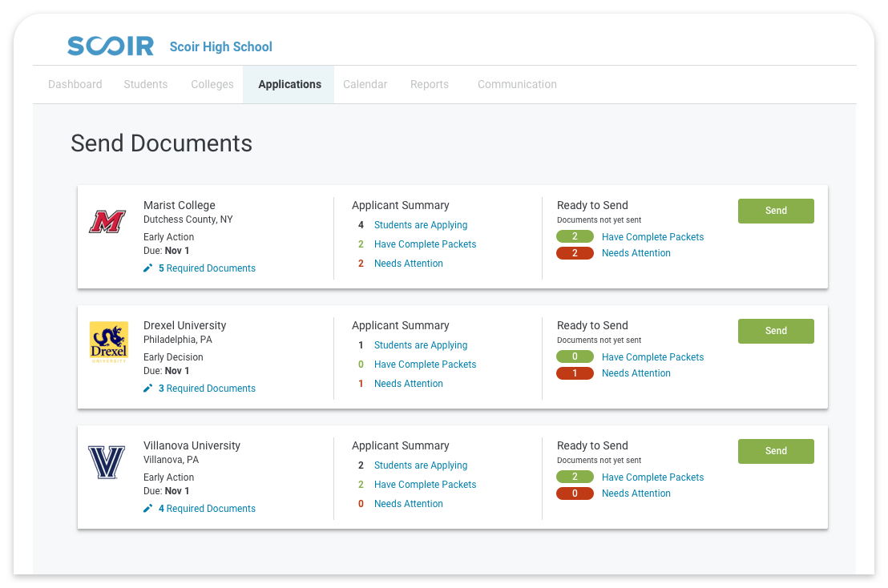The width and height of the screenshot is (888, 588).
Task: Open Drexel Ready to Send Have Complete Packets
Action: tap(653, 357)
